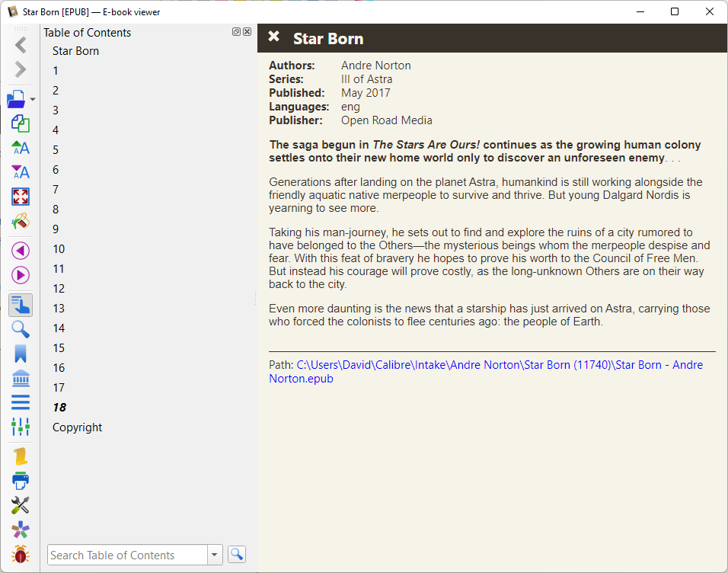The width and height of the screenshot is (728, 573).
Task: Run the Table of Contents search button
Action: [237, 555]
